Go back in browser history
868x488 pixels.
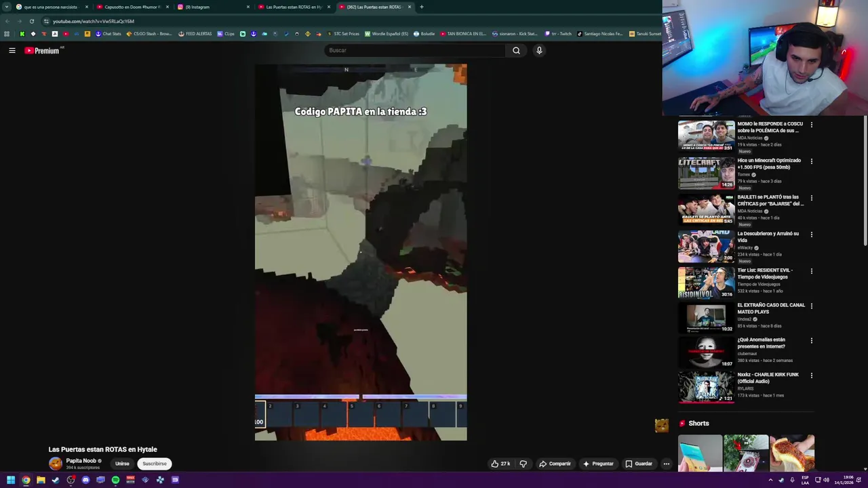[x=7, y=21]
